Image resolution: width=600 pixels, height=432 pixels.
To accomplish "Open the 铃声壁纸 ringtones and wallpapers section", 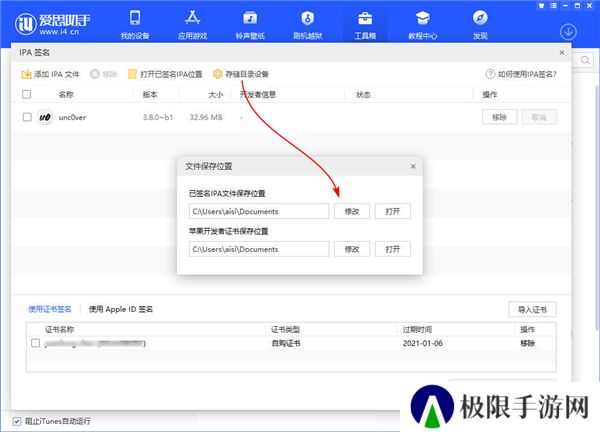I will (250, 24).
